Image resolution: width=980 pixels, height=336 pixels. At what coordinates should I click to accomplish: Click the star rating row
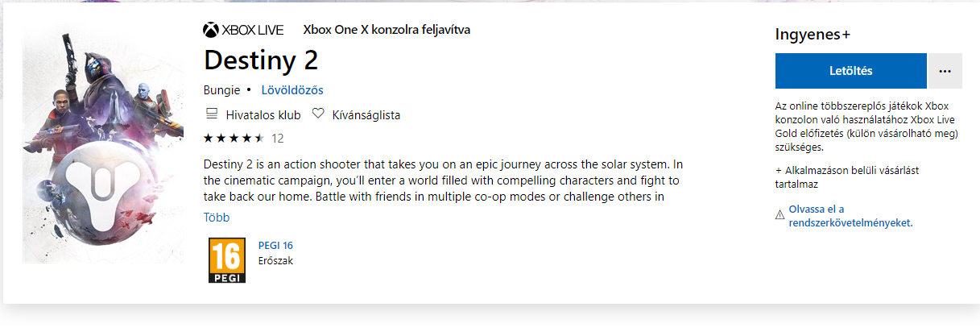234,139
